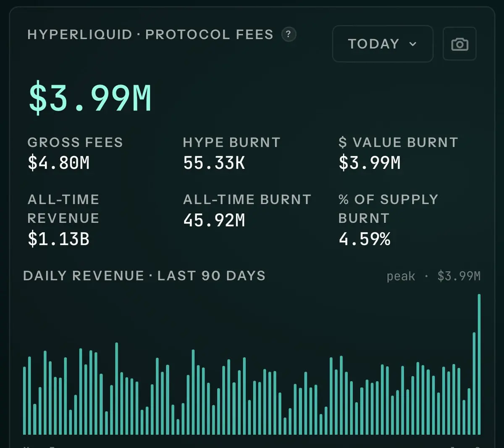Image resolution: width=504 pixels, height=448 pixels.
Task: Click the Hyperliquid Protocol Fees title
Action: [x=150, y=34]
